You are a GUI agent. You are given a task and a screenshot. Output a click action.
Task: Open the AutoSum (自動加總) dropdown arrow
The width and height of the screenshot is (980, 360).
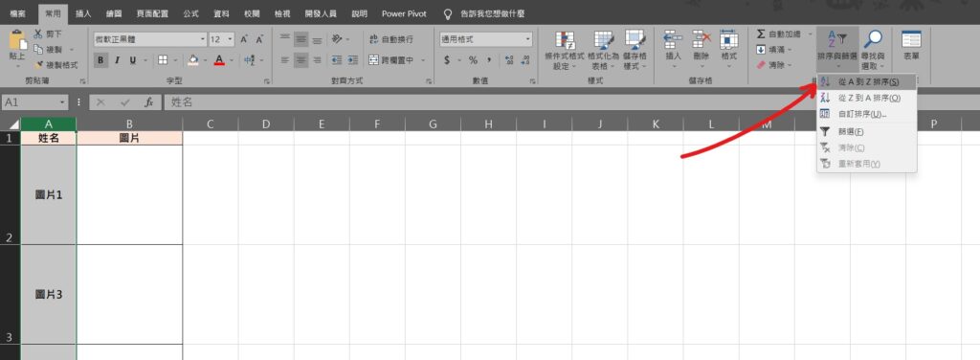[810, 34]
